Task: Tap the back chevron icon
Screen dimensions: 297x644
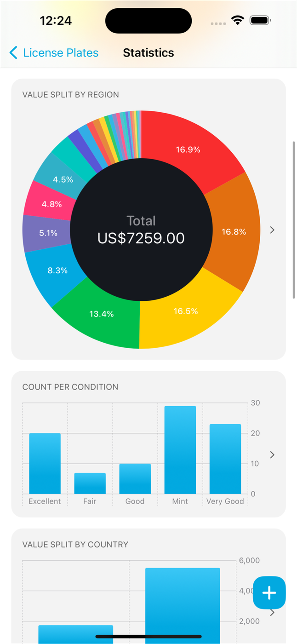Action: pyautogui.click(x=14, y=53)
